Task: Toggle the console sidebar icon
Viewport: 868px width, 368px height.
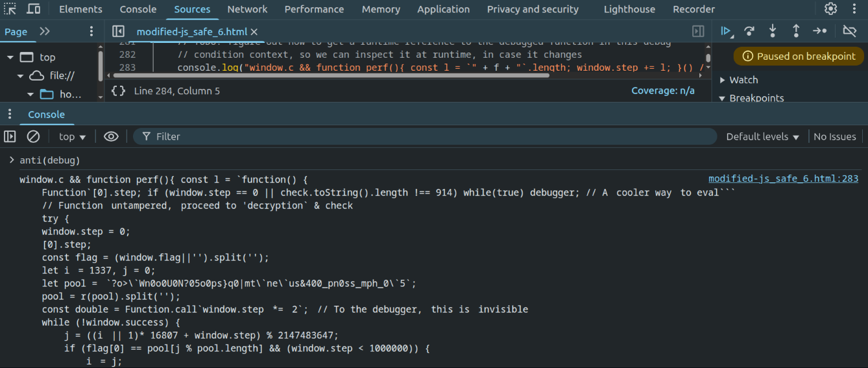Action: coord(10,136)
